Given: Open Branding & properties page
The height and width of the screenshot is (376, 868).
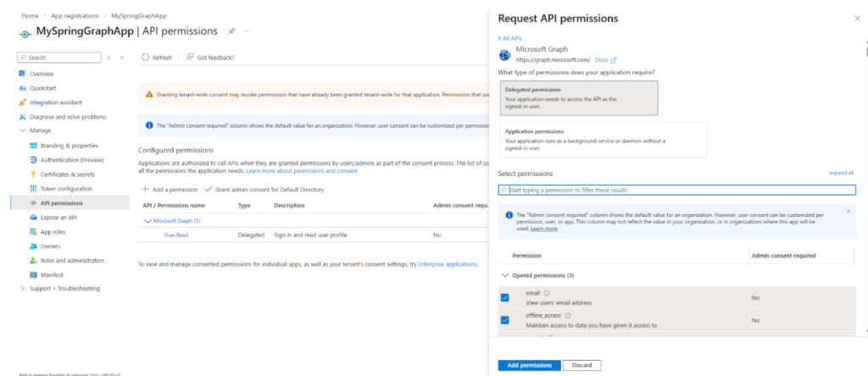Looking at the screenshot, I should (x=70, y=146).
